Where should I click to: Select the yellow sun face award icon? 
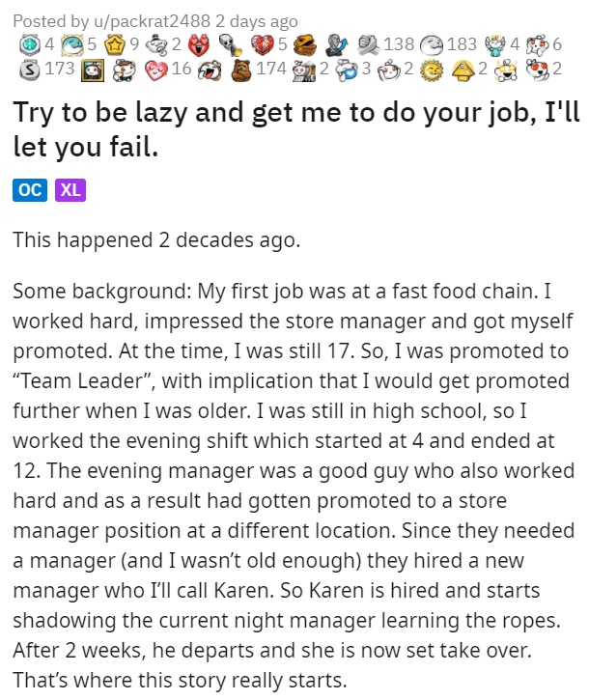click(432, 70)
